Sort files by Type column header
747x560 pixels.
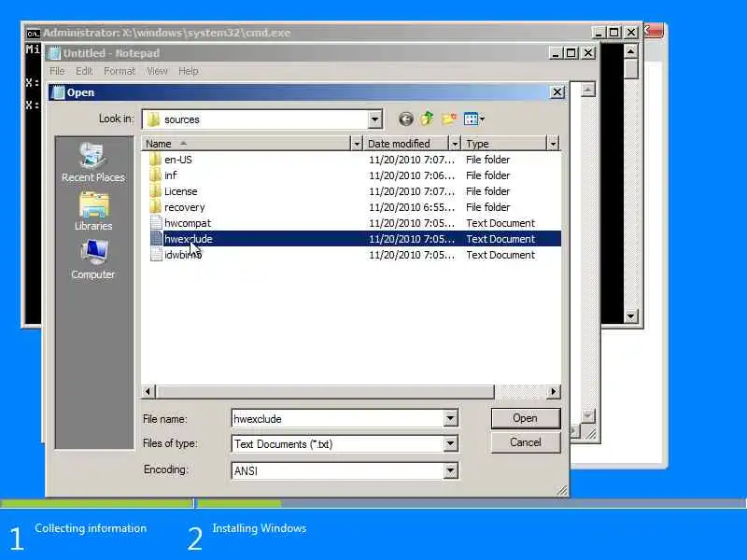tap(504, 144)
